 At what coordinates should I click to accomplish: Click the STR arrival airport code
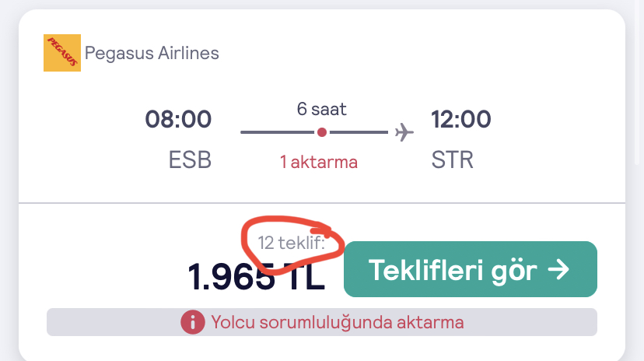452,160
